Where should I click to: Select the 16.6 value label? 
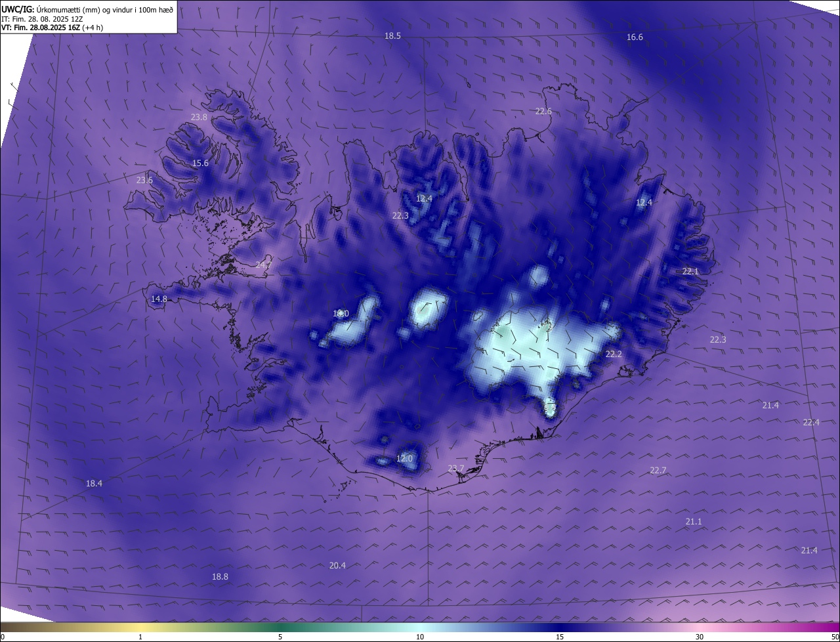click(x=635, y=37)
